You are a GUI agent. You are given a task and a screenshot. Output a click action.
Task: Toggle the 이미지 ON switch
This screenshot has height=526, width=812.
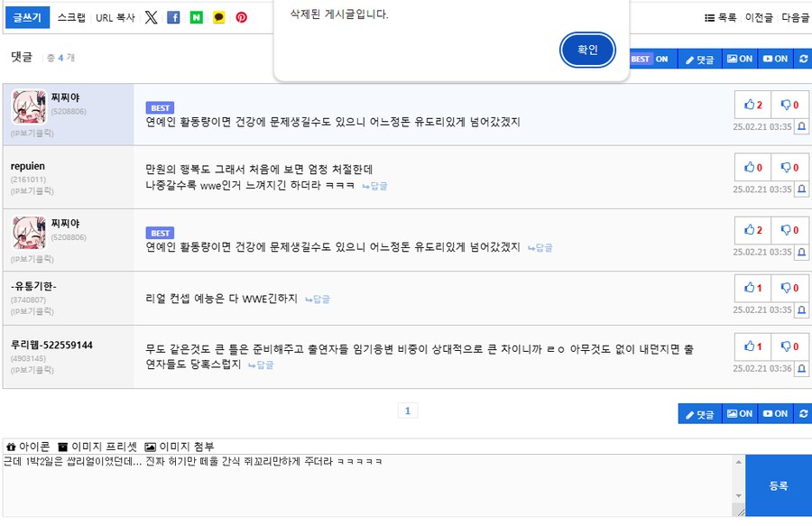click(x=740, y=59)
